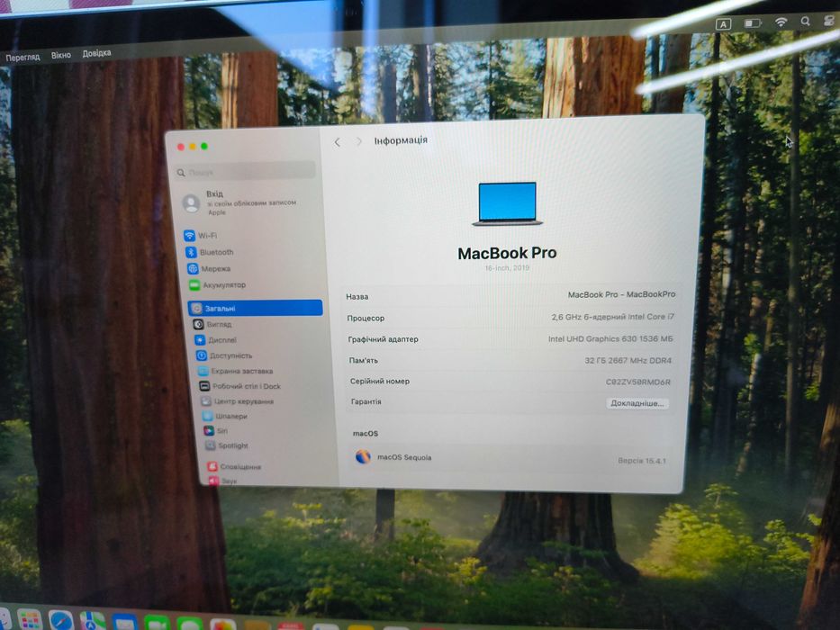Open the Мережа network settings
The width and height of the screenshot is (840, 630).
click(x=209, y=268)
